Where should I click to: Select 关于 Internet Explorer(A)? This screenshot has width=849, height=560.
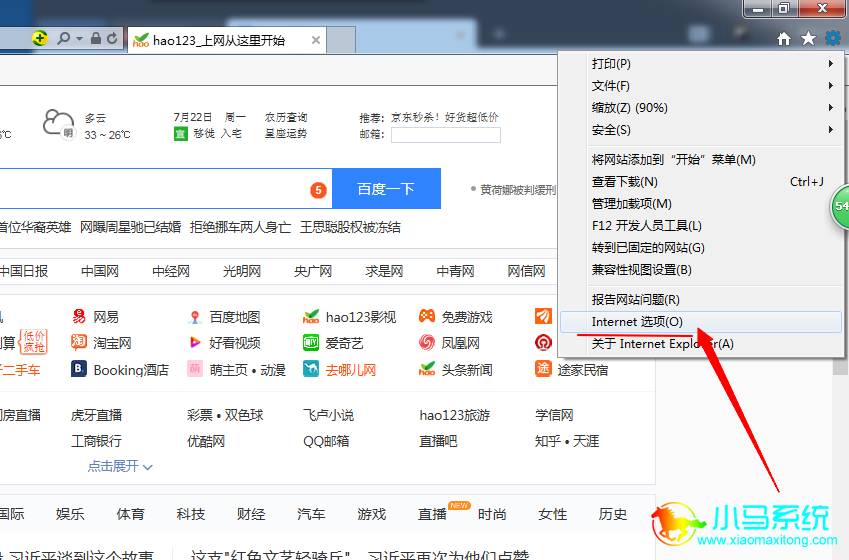point(701,344)
